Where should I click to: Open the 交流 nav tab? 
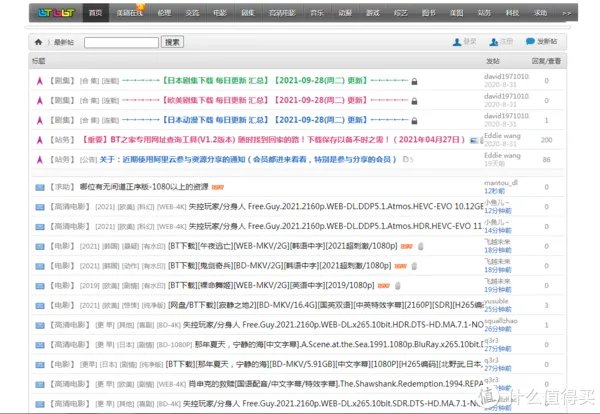click(192, 13)
